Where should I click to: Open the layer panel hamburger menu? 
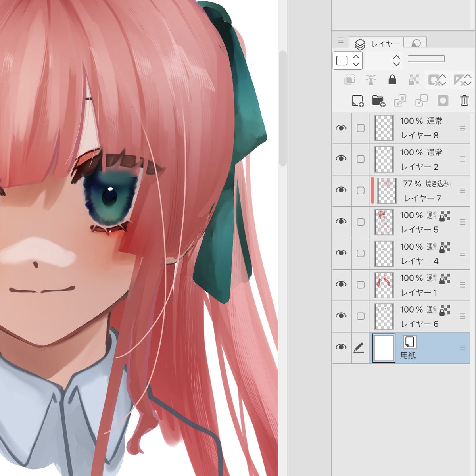341,40
